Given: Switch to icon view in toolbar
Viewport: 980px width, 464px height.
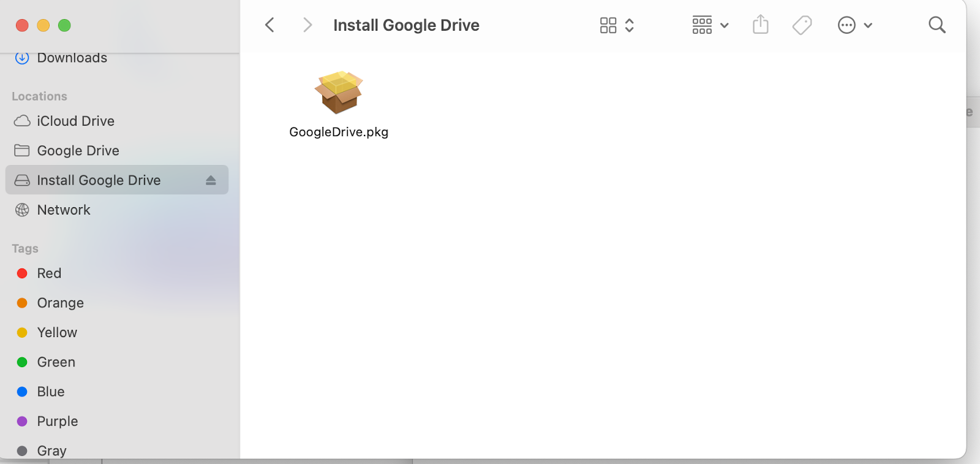Looking at the screenshot, I should coord(608,25).
